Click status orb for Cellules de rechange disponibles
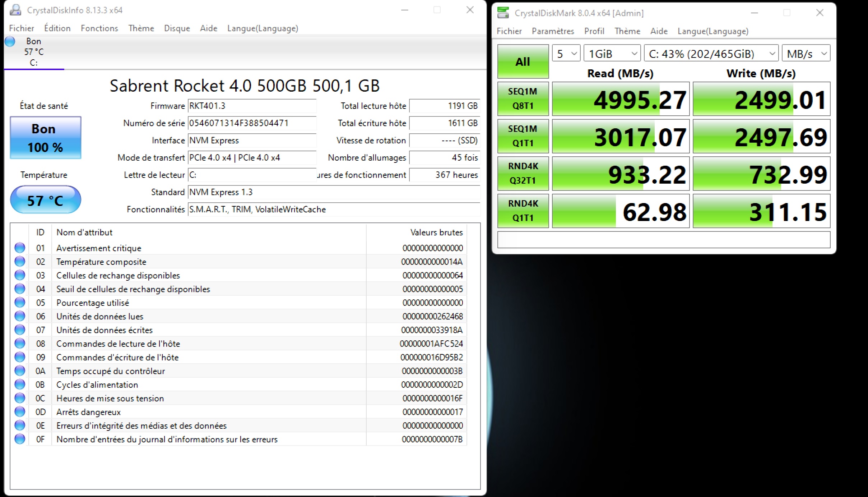 [x=20, y=275]
